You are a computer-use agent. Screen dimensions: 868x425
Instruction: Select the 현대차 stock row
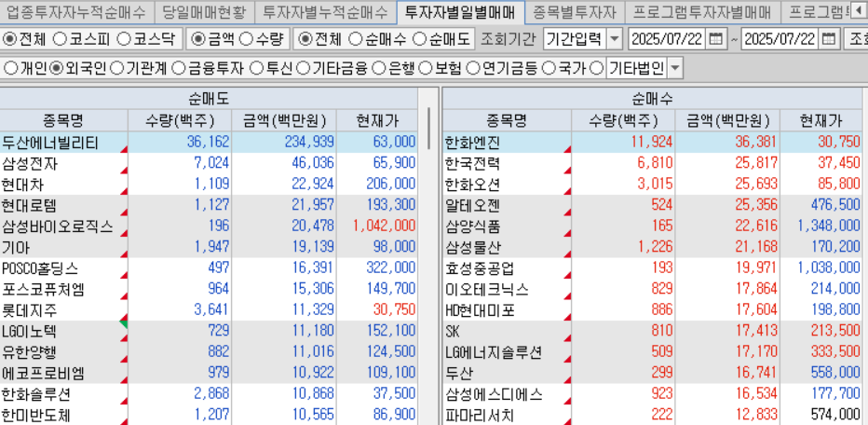pyautogui.click(x=209, y=185)
